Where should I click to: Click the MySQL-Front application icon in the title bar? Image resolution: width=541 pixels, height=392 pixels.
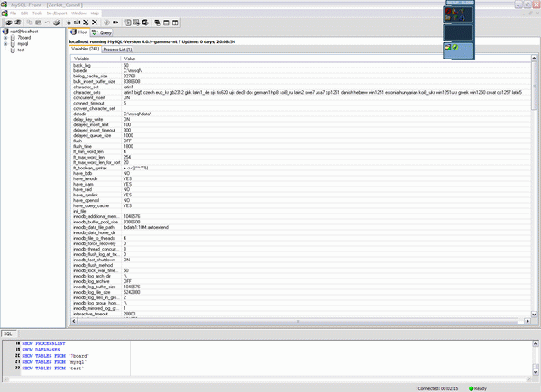5,5
